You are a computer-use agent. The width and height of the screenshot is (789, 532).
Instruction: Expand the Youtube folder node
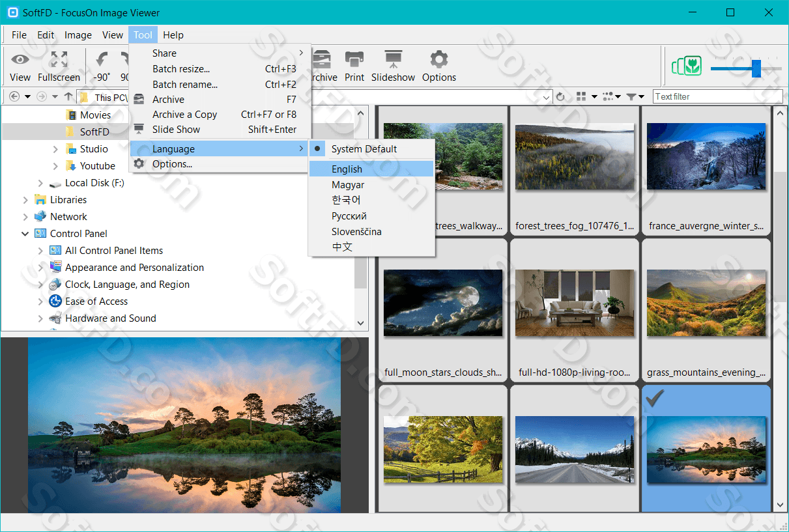(x=55, y=166)
